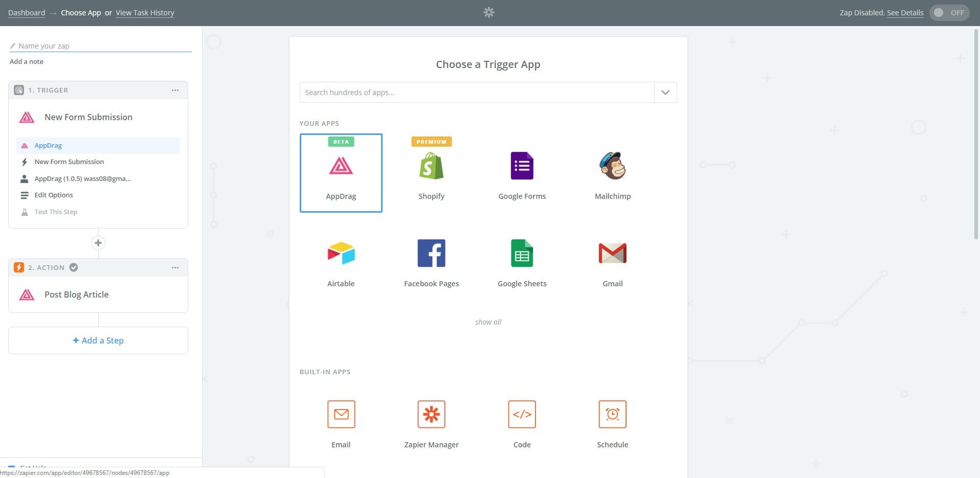Open the action step ellipsis menu

pos(175,267)
